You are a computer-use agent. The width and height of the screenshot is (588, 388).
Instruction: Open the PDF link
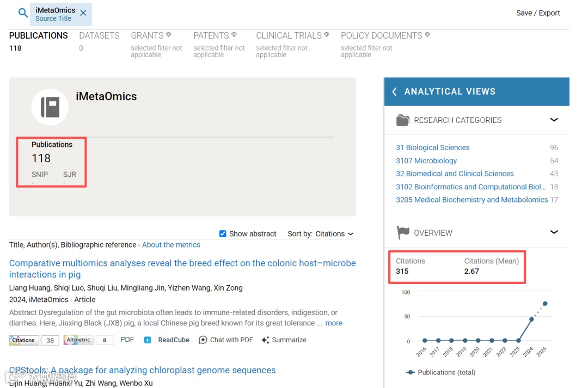click(x=127, y=340)
